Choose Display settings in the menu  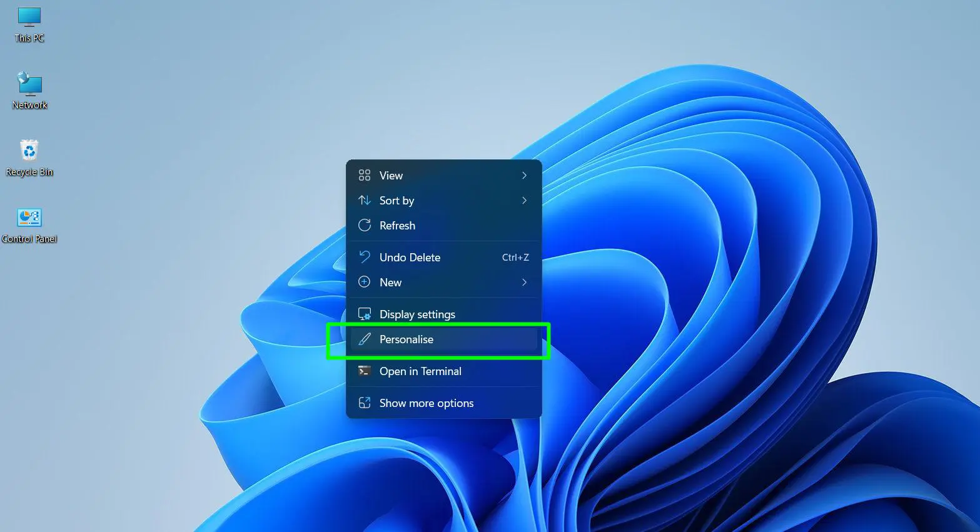(417, 313)
